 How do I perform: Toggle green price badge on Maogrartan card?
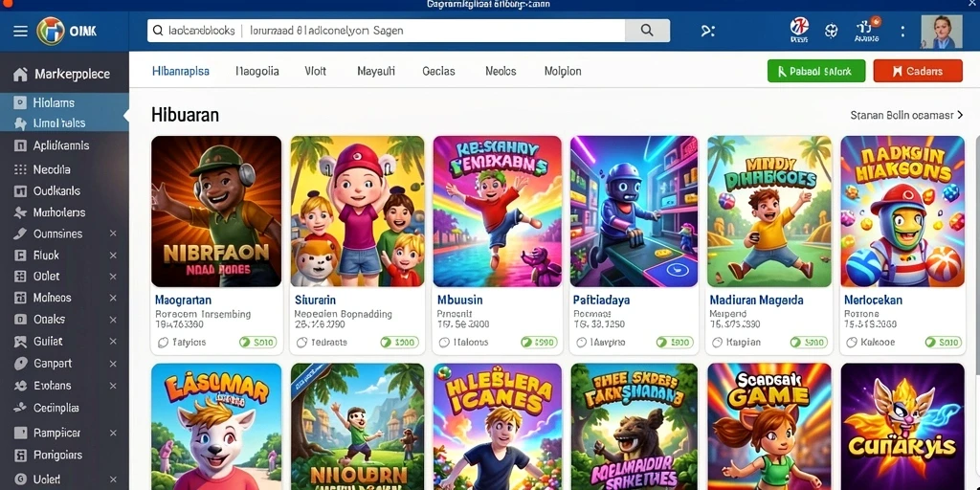pos(258,343)
